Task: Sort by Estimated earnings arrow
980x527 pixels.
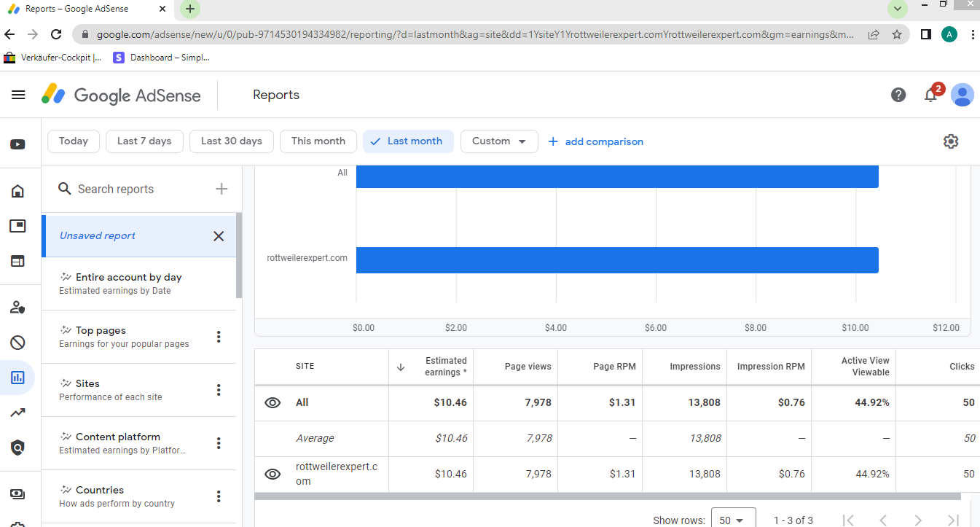Action: 400,367
